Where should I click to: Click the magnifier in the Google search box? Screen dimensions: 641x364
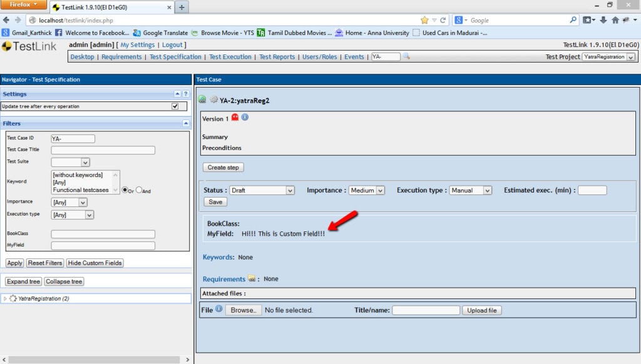point(573,19)
